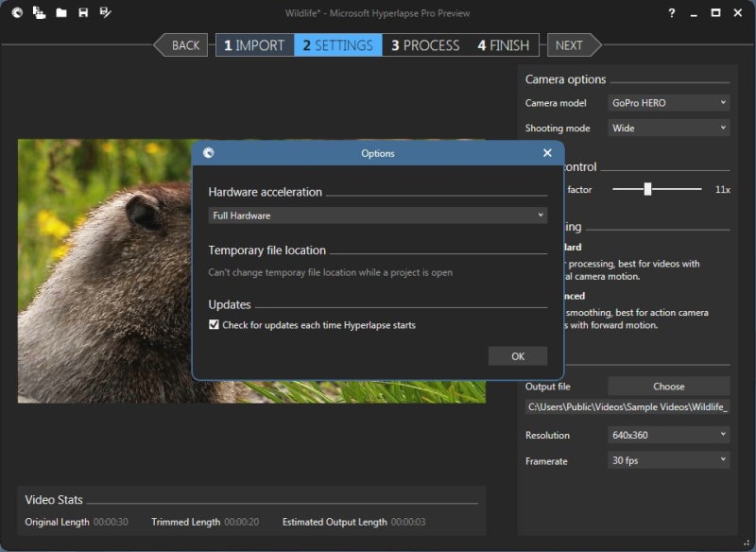Click Choose to set output file
This screenshot has width=756, height=552.
668,386
